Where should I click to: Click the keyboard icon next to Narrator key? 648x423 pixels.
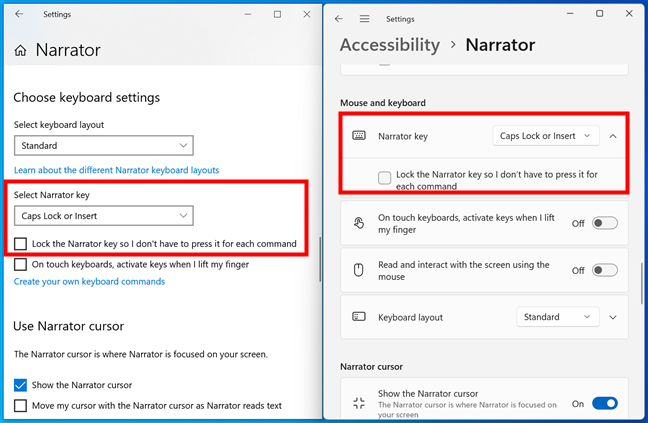pos(359,135)
